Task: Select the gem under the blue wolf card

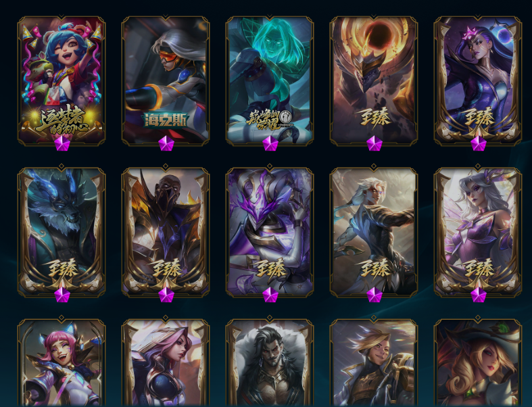Action: [x=62, y=295]
